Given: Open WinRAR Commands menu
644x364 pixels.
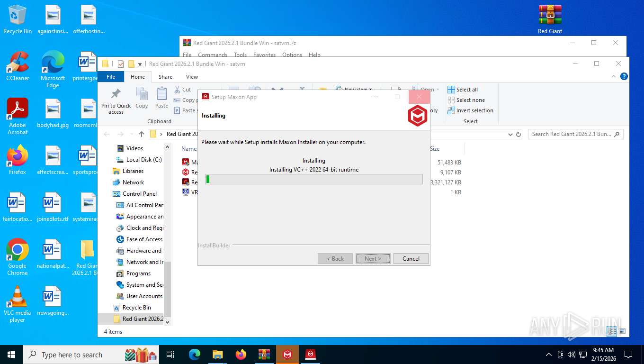Looking at the screenshot, I should tap(213, 55).
